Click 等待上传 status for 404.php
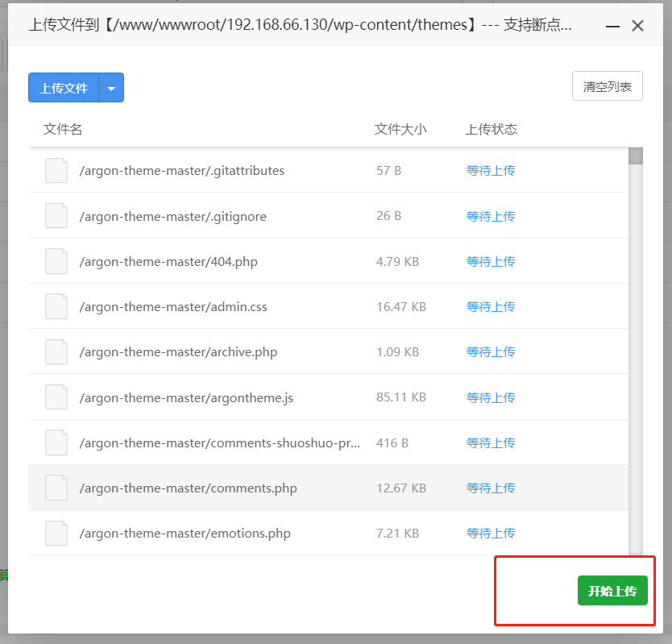This screenshot has height=644, width=672. tap(490, 261)
